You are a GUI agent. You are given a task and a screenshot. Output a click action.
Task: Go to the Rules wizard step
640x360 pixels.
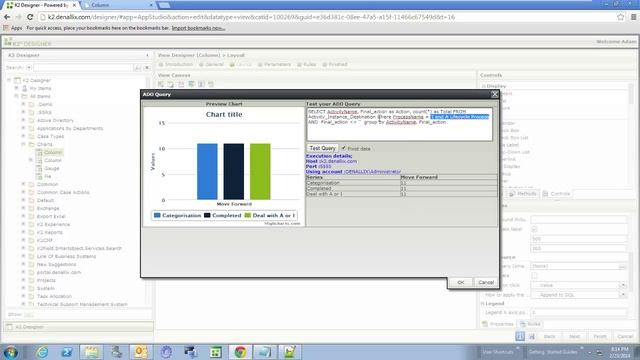(307, 64)
